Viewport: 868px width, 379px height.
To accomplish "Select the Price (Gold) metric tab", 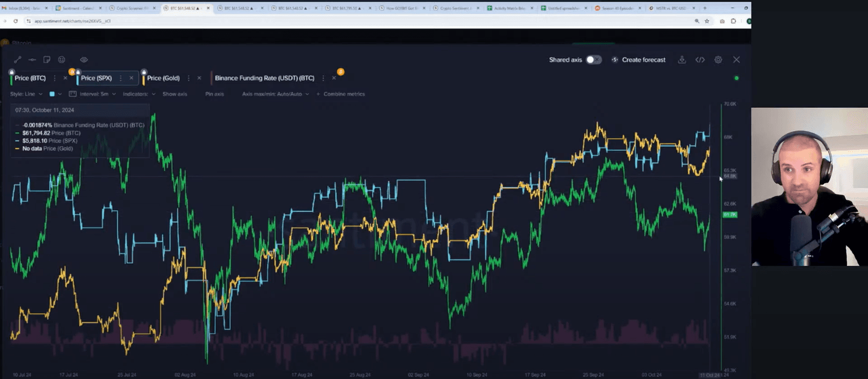I will 163,78.
